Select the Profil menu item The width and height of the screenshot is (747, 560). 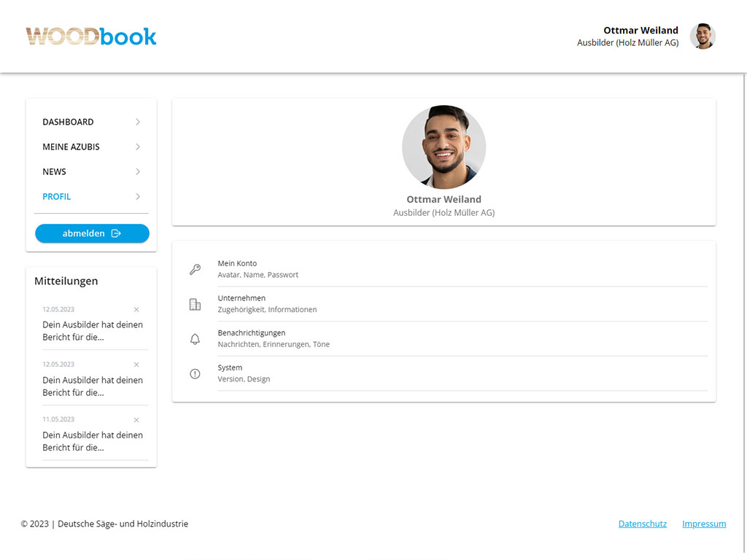coord(91,197)
